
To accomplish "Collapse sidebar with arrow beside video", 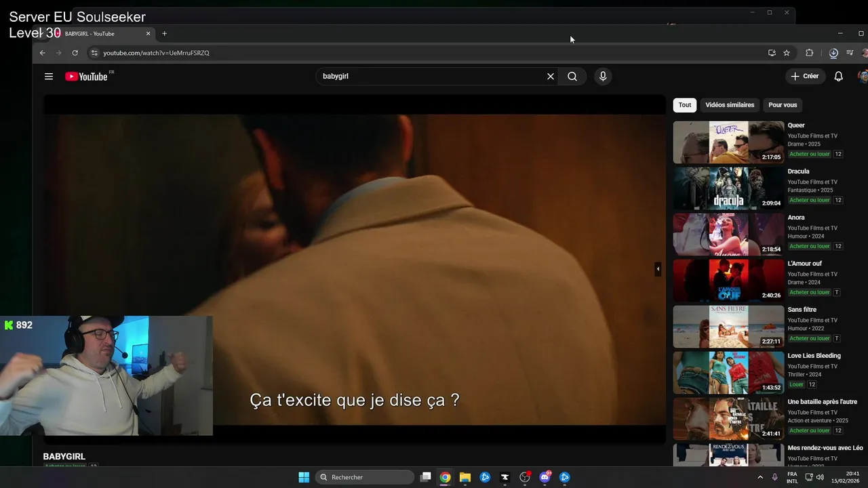I will [658, 269].
